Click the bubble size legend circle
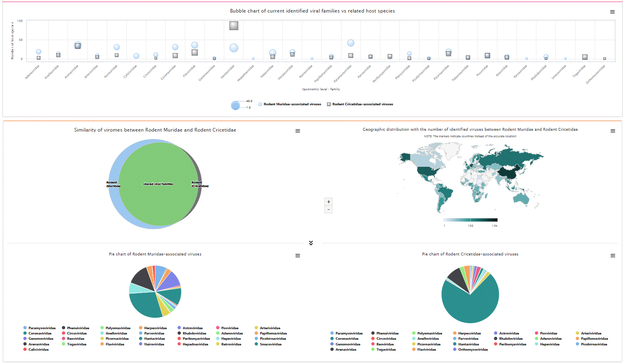Screen dimensions: 623x364 coord(235,106)
